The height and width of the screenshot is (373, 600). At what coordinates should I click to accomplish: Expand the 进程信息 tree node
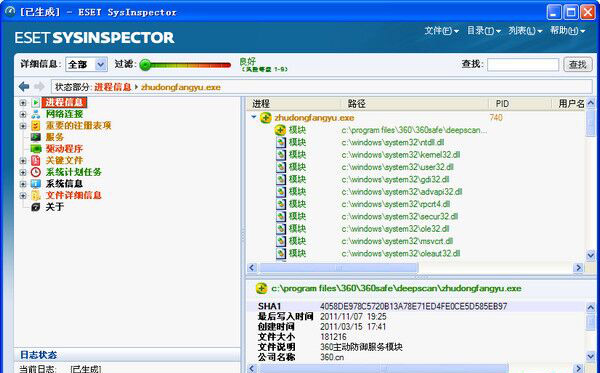click(x=23, y=103)
